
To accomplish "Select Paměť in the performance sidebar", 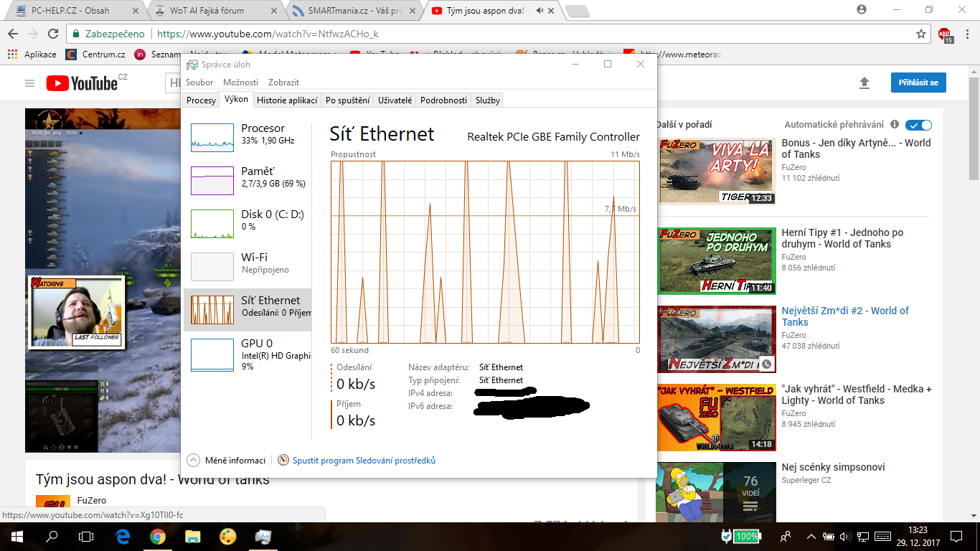I will pyautogui.click(x=248, y=180).
